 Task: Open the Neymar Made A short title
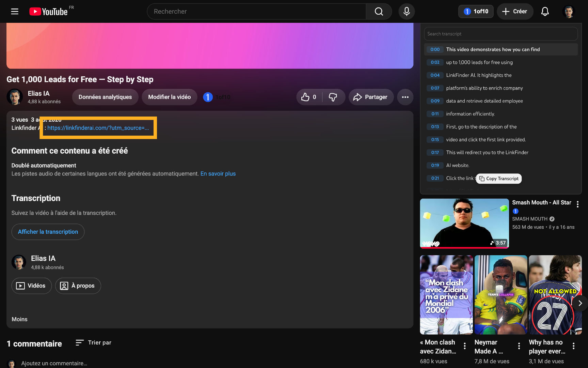pyautogui.click(x=489, y=347)
